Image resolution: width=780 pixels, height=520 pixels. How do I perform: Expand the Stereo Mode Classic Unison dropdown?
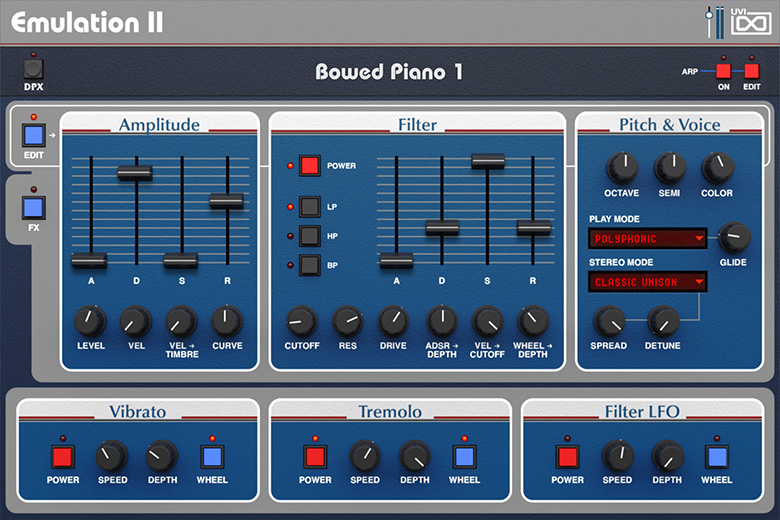coord(648,282)
